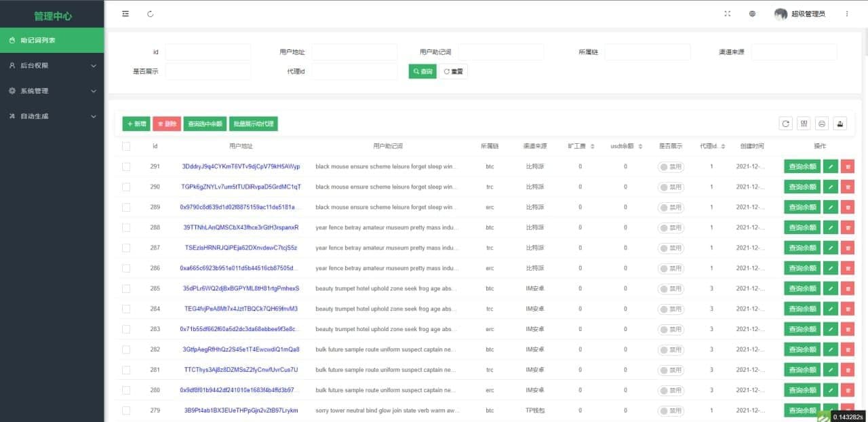The width and height of the screenshot is (868, 422).
Task: Expand the 后台权限 sidebar menu
Action: click(x=52, y=66)
